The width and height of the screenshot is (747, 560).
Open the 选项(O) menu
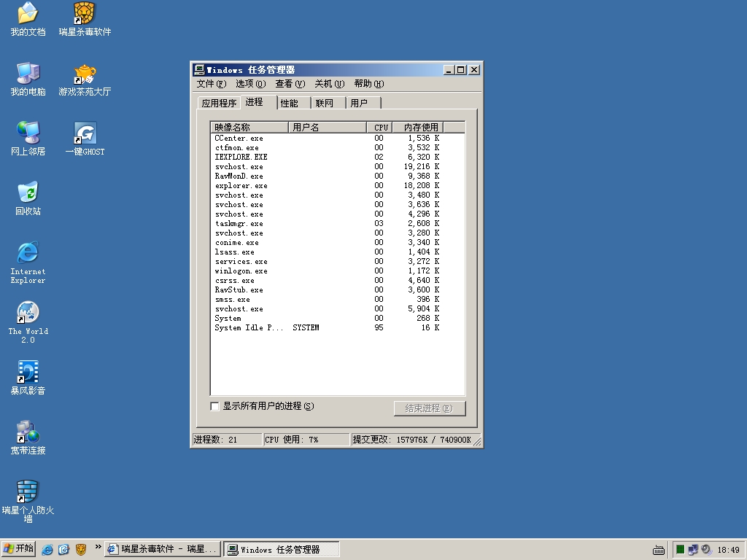click(251, 84)
